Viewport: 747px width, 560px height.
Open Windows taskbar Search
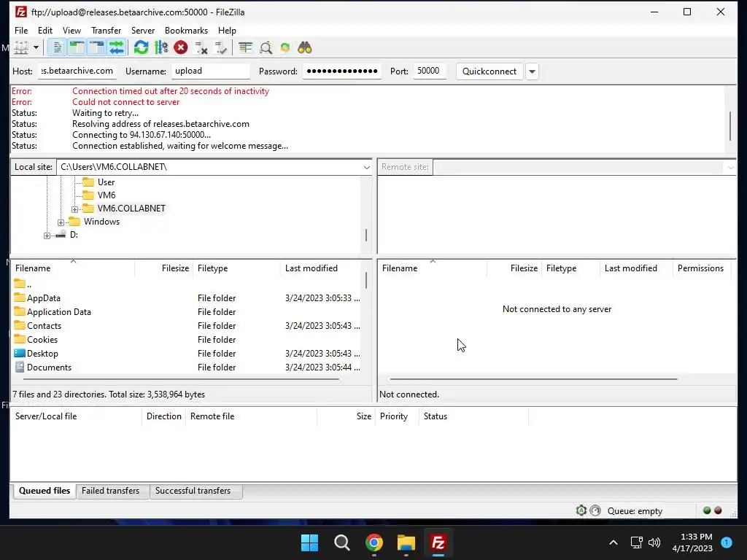pyautogui.click(x=342, y=542)
